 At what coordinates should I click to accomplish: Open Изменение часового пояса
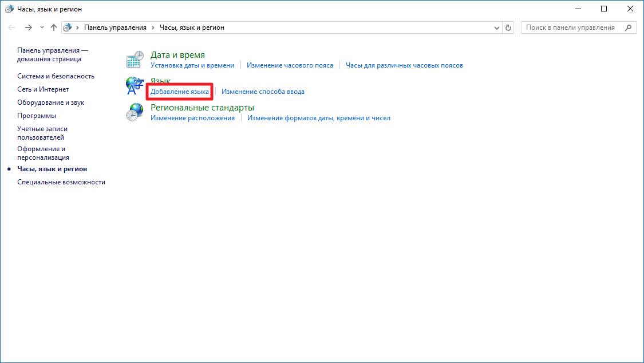coord(290,65)
